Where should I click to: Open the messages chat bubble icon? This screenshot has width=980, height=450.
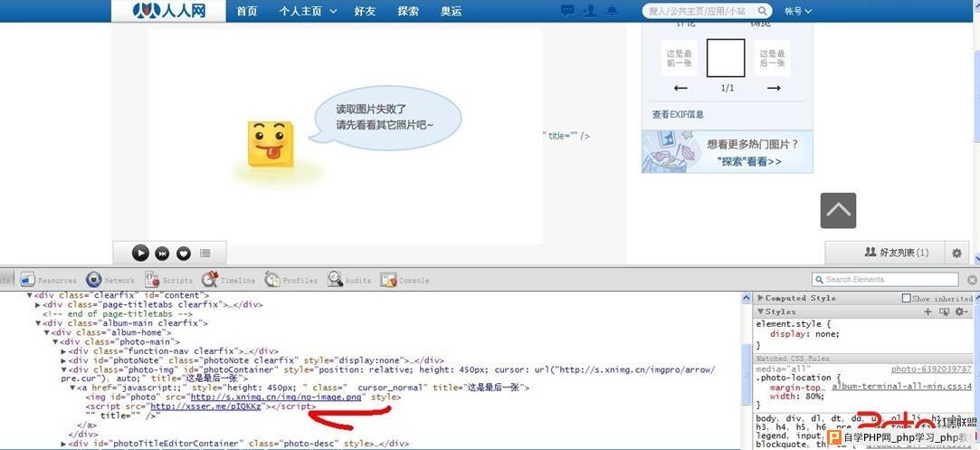pos(567,11)
